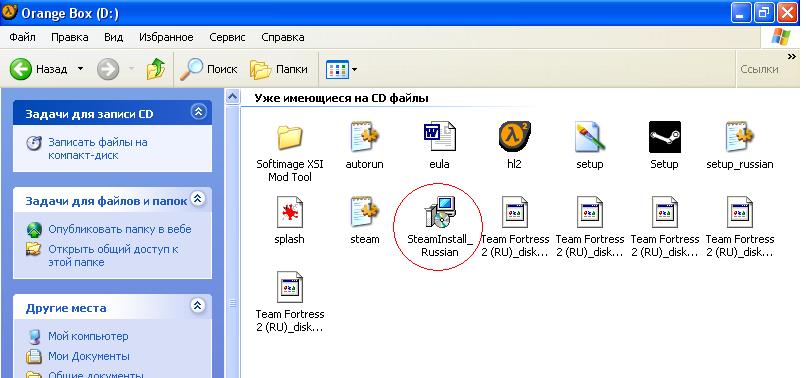Open the Вид menu
This screenshot has width=806, height=378.
coord(114,37)
